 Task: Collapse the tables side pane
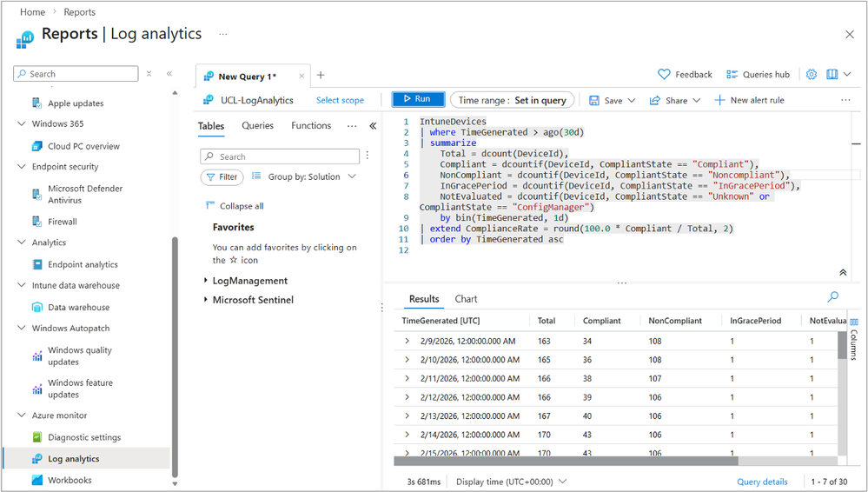(373, 126)
